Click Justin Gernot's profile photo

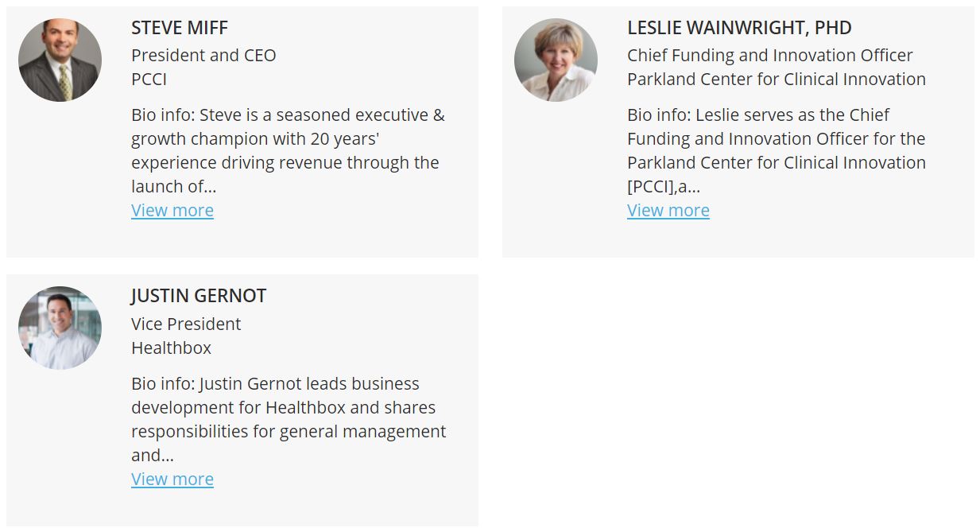tap(60, 328)
